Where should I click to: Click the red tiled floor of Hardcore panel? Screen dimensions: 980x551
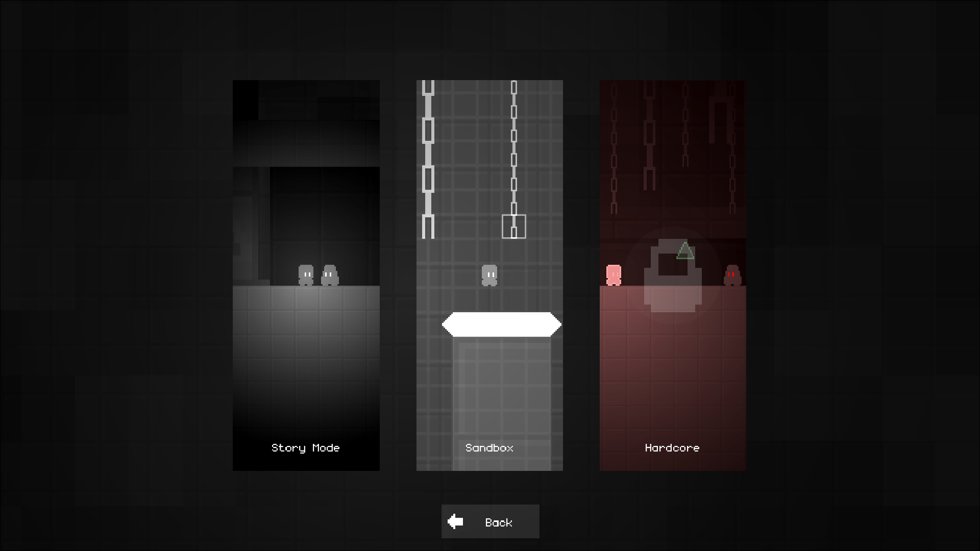coord(673,378)
